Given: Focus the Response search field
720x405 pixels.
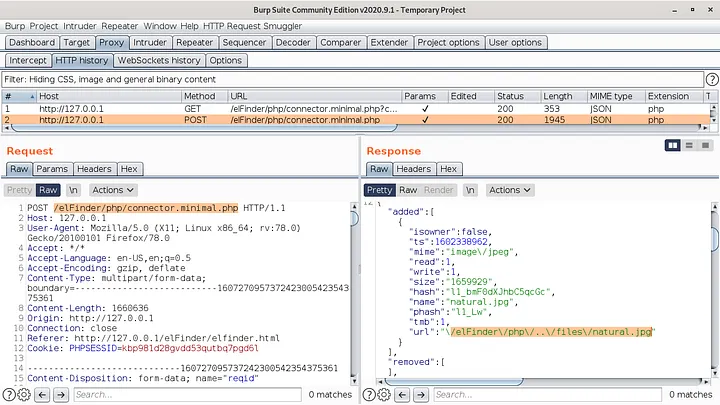Looking at the screenshot, I should 547,394.
